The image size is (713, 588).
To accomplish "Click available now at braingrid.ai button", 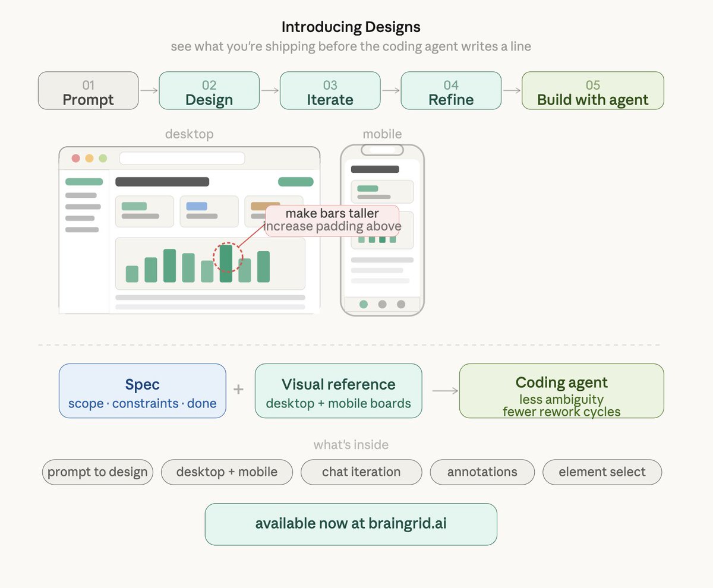I will (351, 524).
